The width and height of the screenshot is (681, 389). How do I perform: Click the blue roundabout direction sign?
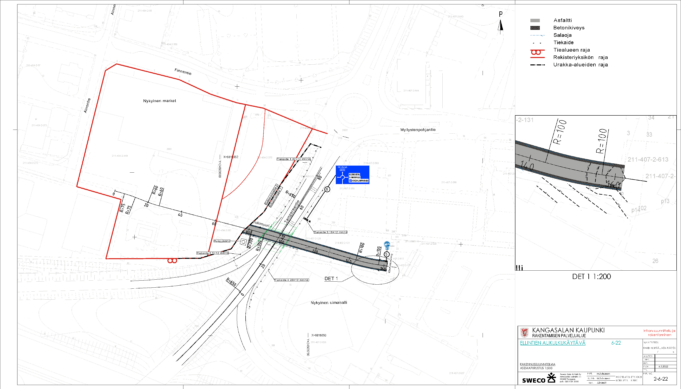coord(352,175)
